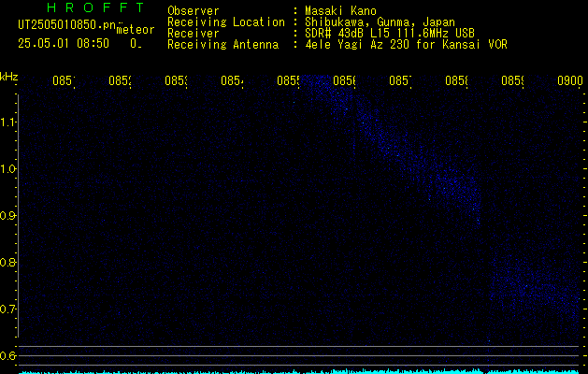588x374 pixels.
Task: Click the 'Receiver' field label
Action: [x=194, y=34]
